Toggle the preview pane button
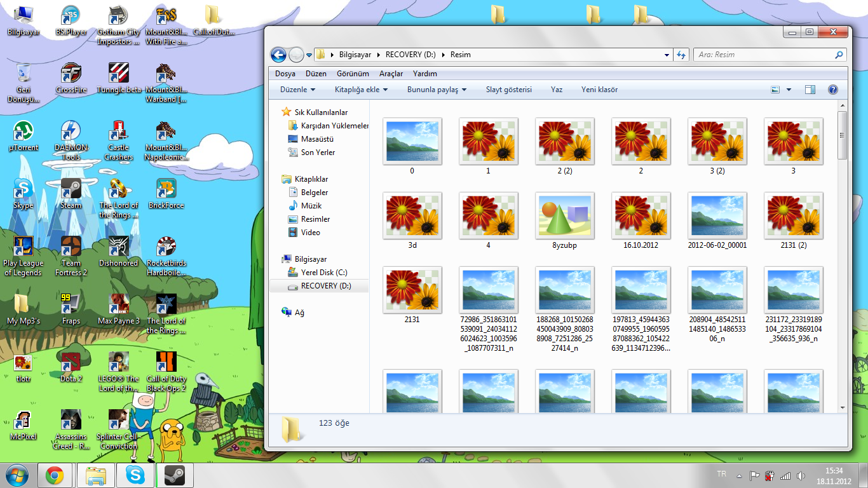Image resolution: width=868 pixels, height=488 pixels. click(x=810, y=90)
